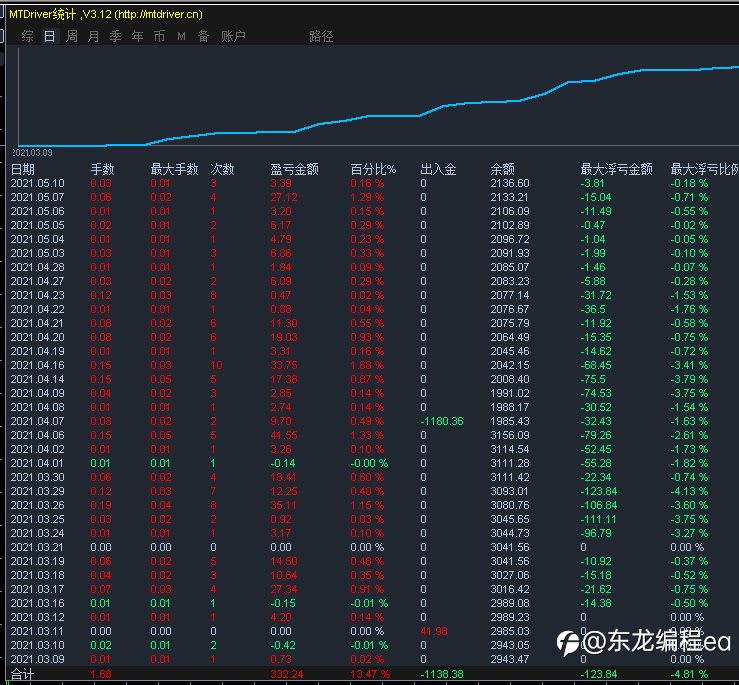The image size is (739, 685).
Task: Click the 出入金 column header
Action: tap(438, 169)
